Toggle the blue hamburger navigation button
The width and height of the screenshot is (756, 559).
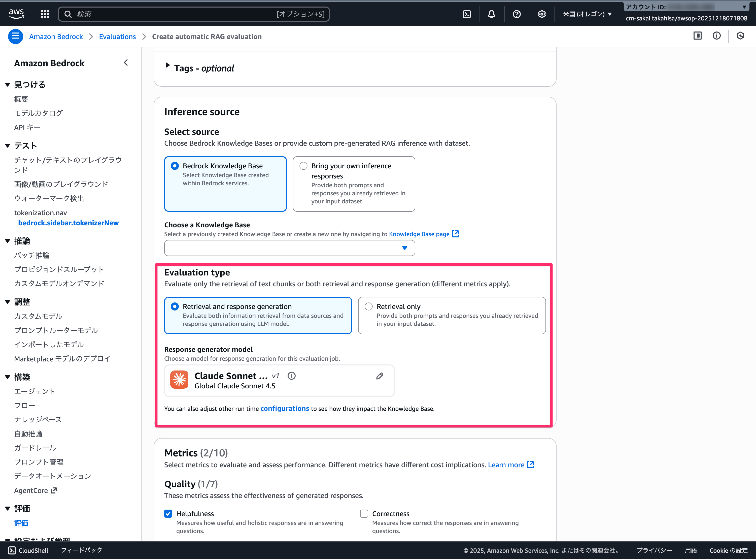16,36
